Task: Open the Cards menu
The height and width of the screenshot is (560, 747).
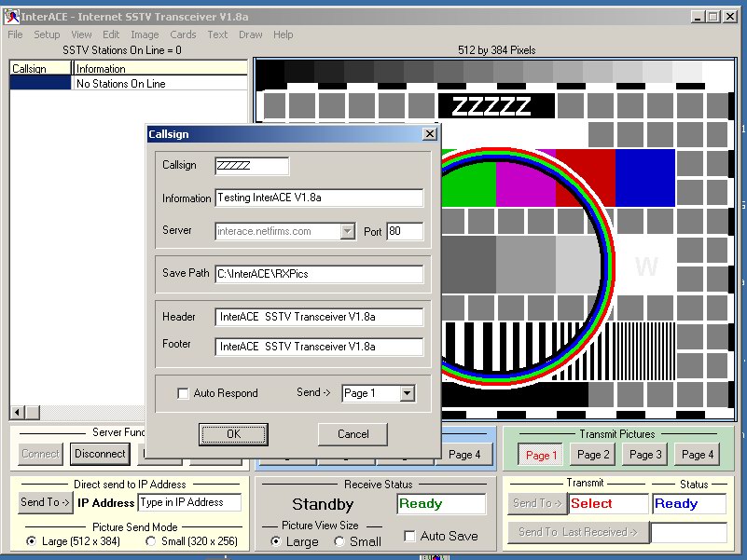Action: [183, 34]
